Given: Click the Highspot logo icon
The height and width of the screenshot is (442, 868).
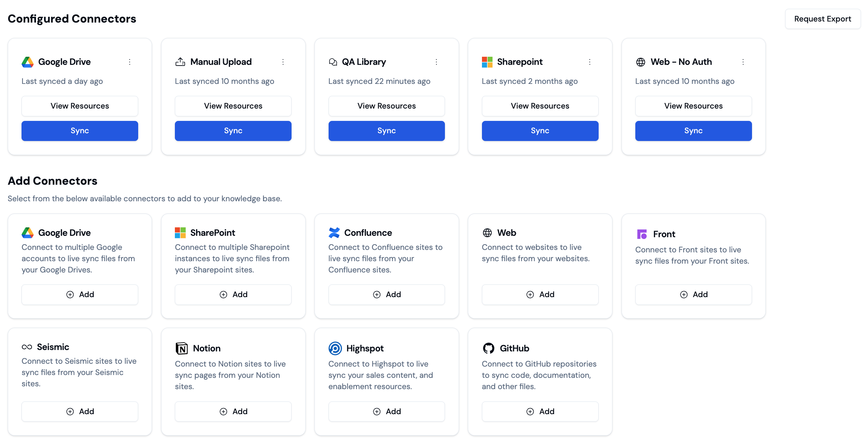Looking at the screenshot, I should coord(335,348).
